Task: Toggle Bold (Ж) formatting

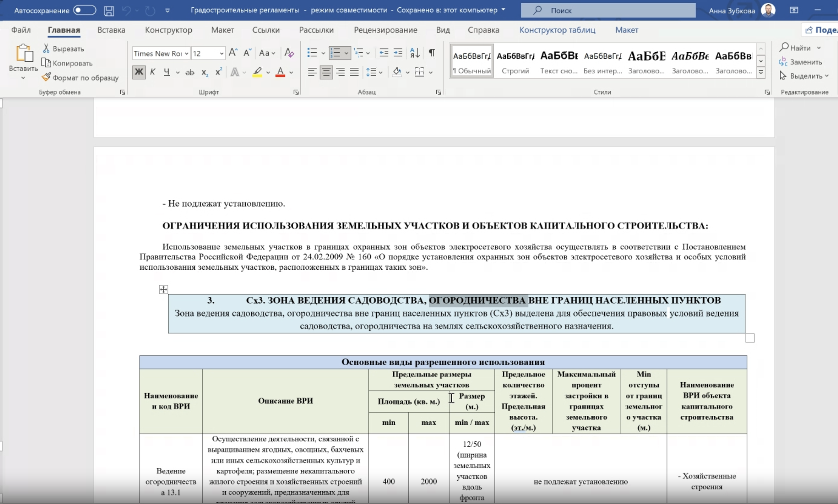Action: pos(139,72)
